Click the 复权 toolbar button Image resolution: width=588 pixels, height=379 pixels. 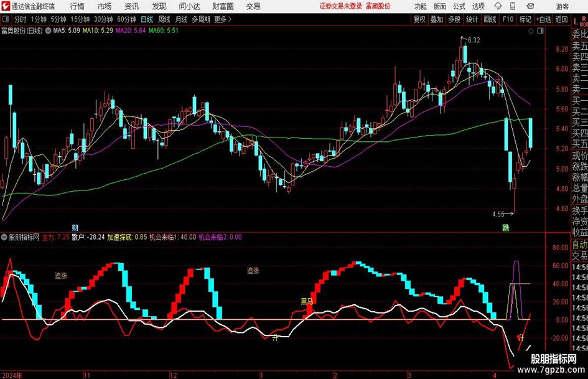pyautogui.click(x=419, y=19)
